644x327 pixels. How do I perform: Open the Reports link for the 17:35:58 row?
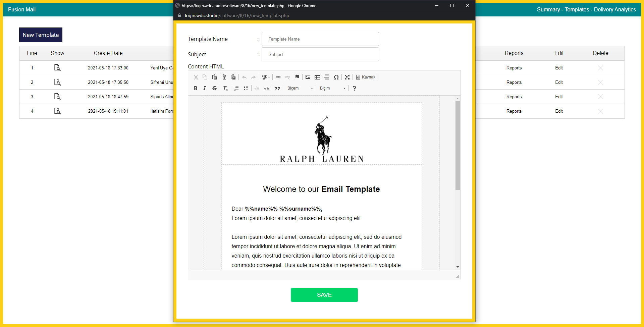(514, 82)
